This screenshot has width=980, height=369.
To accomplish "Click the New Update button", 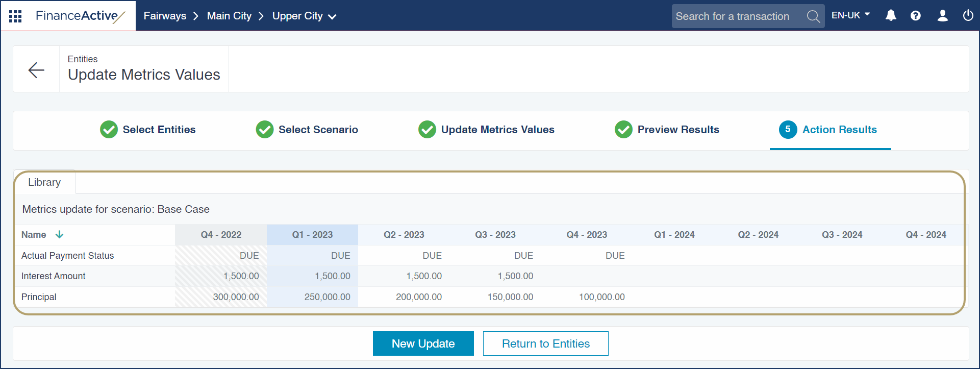I will point(423,343).
